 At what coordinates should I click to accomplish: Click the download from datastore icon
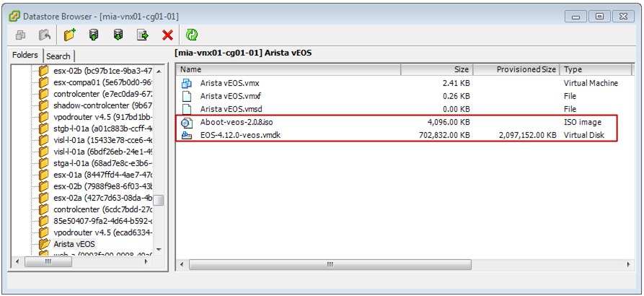point(118,35)
